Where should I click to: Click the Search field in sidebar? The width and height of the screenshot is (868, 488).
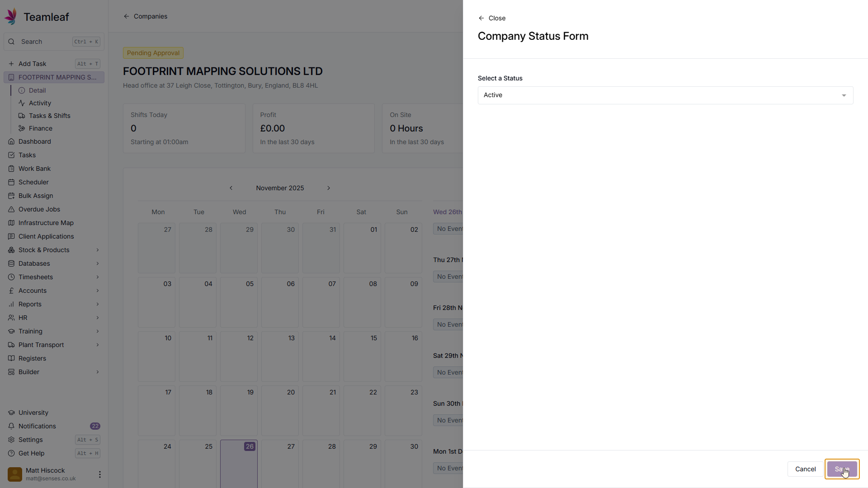pos(45,42)
